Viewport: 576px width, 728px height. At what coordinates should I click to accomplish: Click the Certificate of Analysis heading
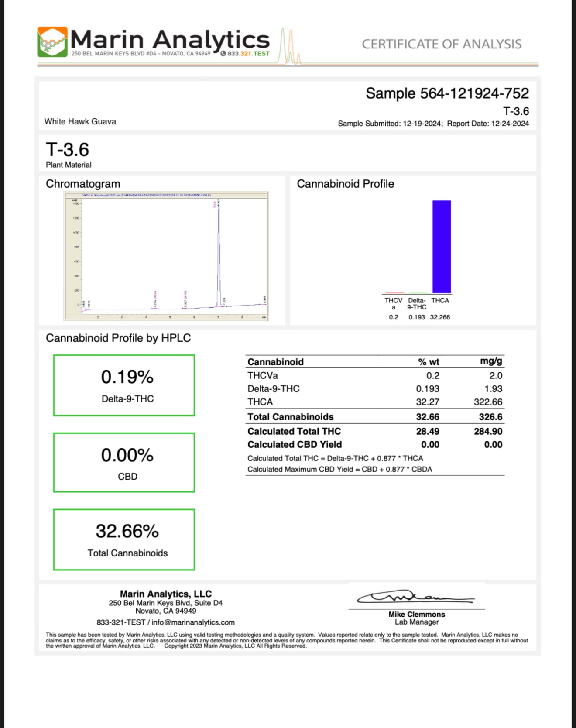(441, 44)
